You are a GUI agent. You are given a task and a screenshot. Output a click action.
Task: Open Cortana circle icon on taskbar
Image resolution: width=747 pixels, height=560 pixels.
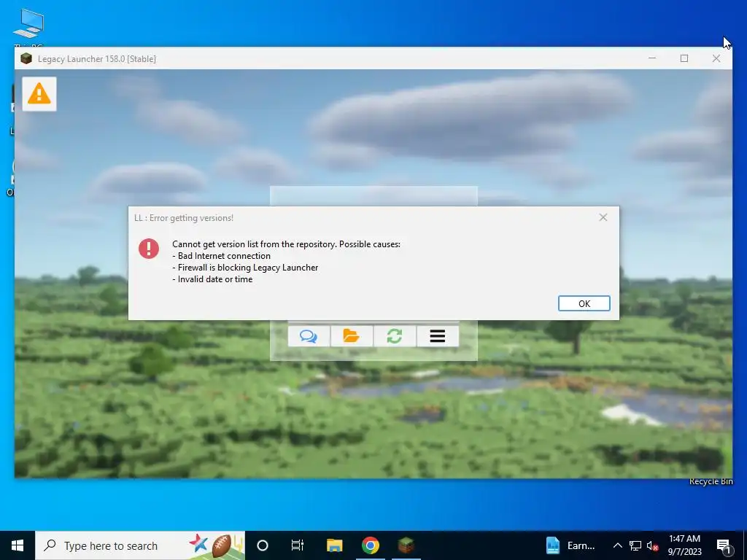[x=263, y=545]
